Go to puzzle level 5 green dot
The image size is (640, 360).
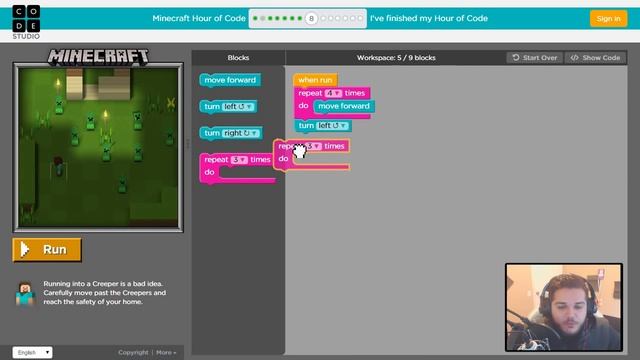point(284,18)
